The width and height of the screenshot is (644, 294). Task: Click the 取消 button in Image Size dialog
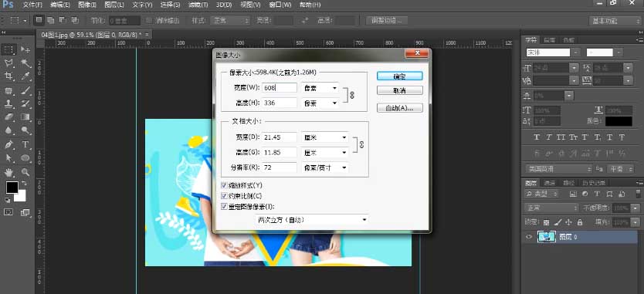pyautogui.click(x=399, y=91)
